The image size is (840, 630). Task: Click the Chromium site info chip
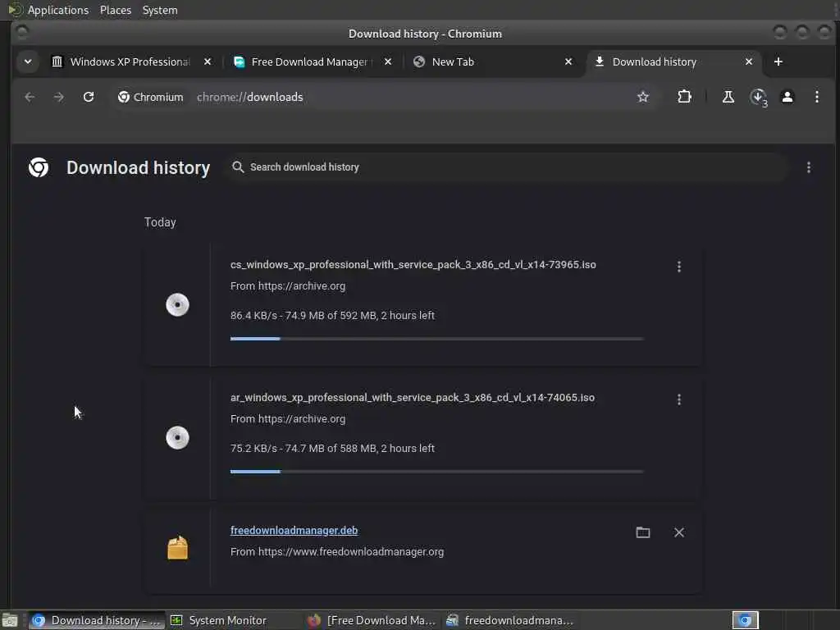[151, 97]
